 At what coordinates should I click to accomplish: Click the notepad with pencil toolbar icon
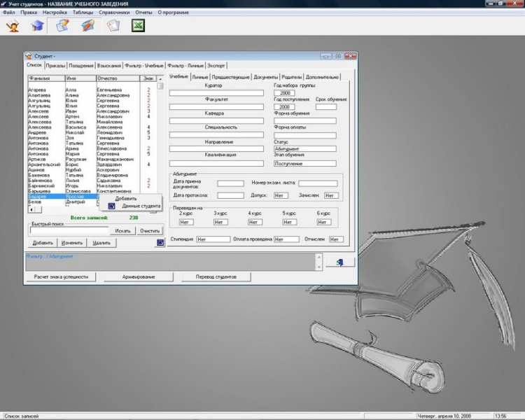[62, 26]
